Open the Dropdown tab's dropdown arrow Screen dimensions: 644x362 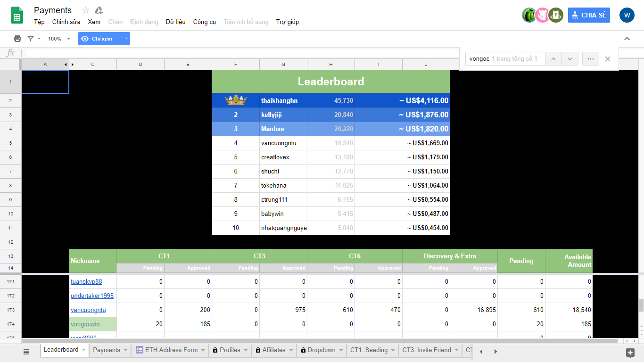tap(341, 350)
